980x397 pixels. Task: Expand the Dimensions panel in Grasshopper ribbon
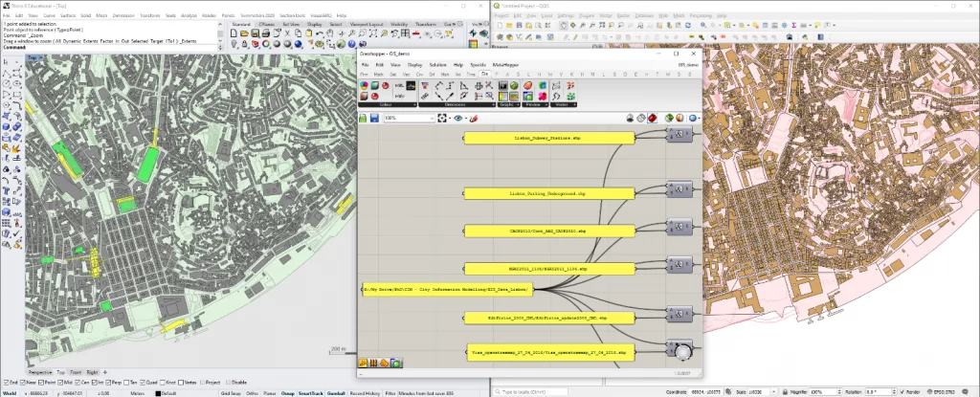click(457, 104)
